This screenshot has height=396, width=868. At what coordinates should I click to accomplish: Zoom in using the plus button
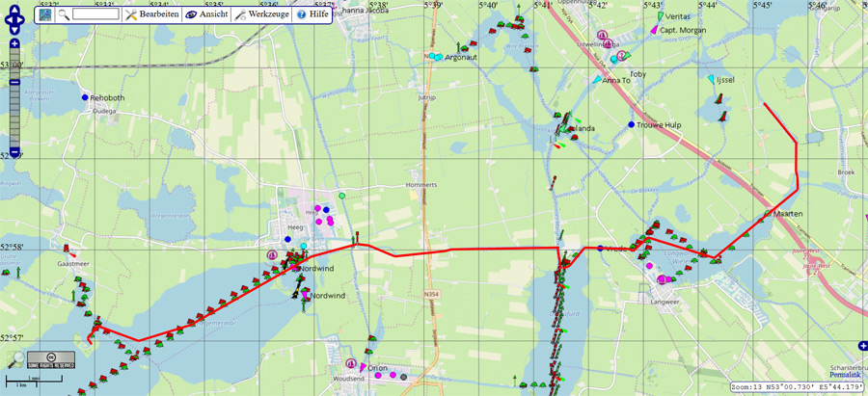[x=14, y=44]
